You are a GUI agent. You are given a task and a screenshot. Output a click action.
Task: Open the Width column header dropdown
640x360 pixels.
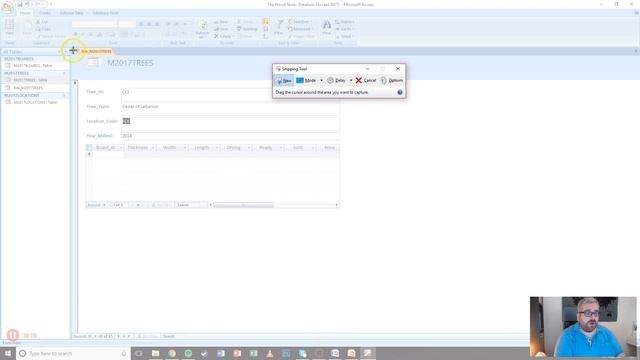(185, 148)
